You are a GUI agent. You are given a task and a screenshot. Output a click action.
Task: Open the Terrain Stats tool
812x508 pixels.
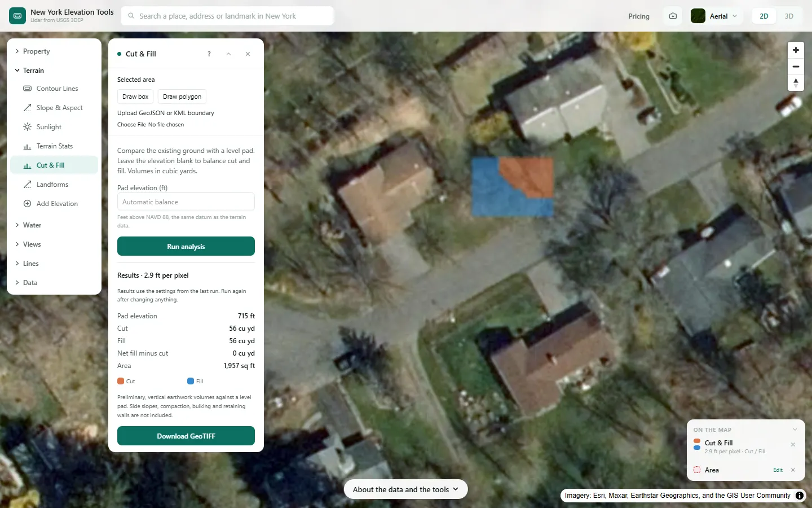(54, 146)
